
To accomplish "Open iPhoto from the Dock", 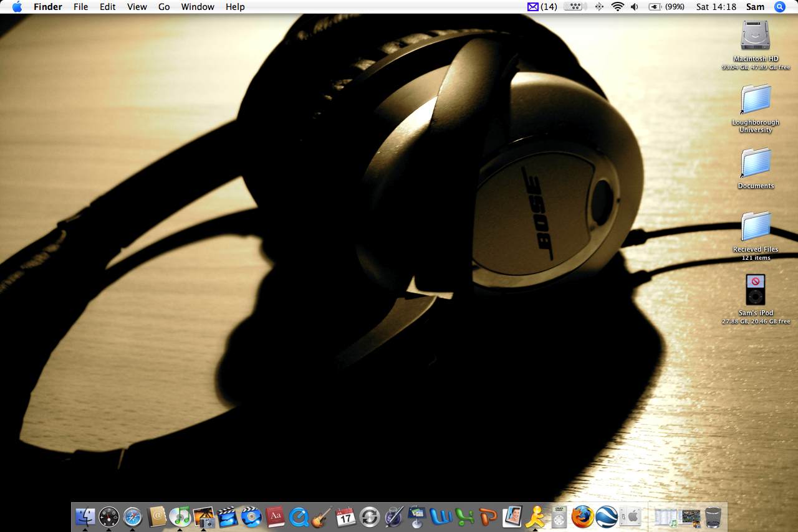I will [204, 516].
